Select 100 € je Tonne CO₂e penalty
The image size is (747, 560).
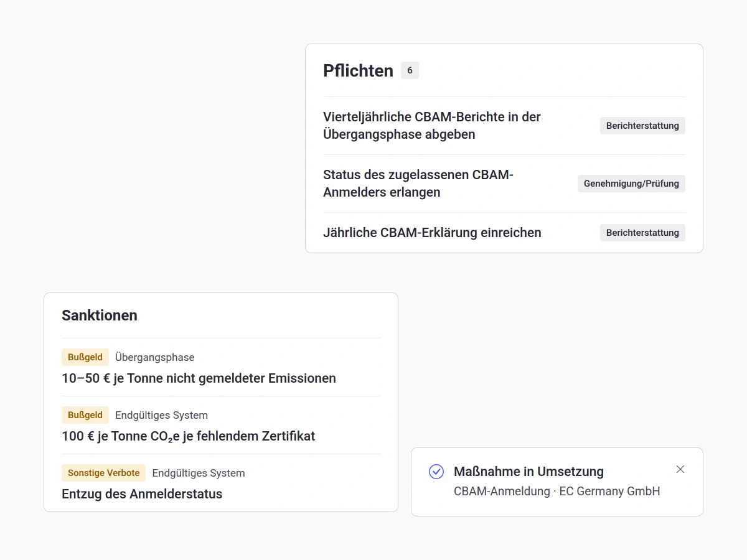[188, 436]
